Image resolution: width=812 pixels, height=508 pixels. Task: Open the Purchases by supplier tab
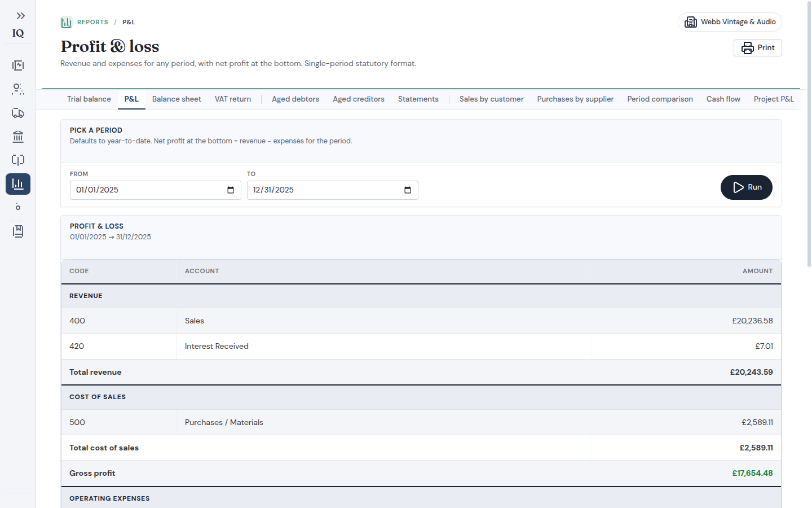(x=576, y=99)
